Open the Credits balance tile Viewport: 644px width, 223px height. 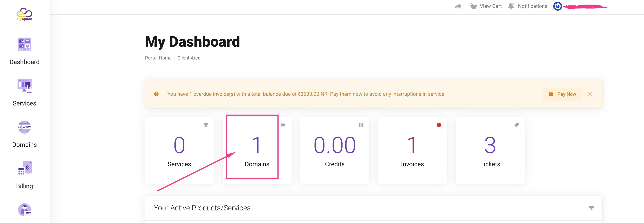click(x=334, y=150)
